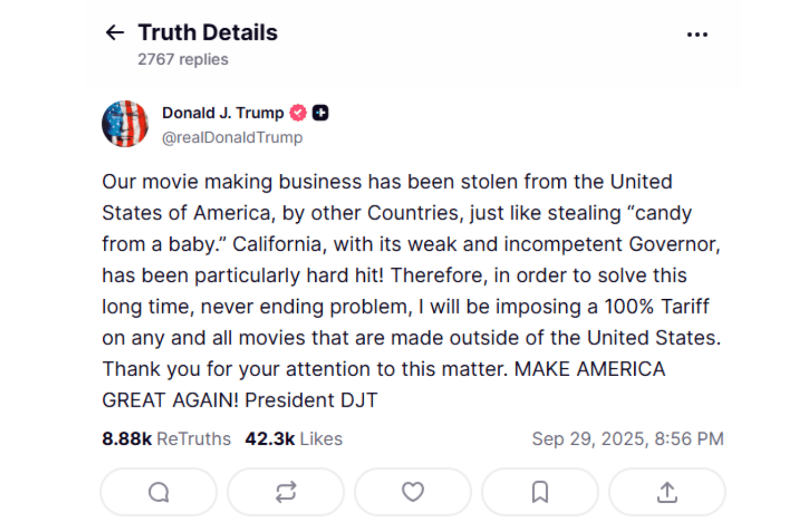Bookmark this Truth
This screenshot has height=532, width=794.
click(540, 492)
